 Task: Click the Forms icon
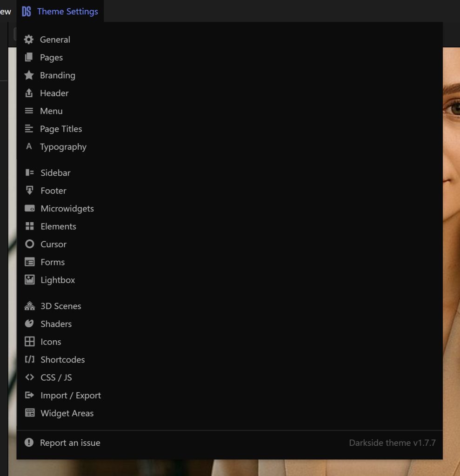pyautogui.click(x=29, y=262)
